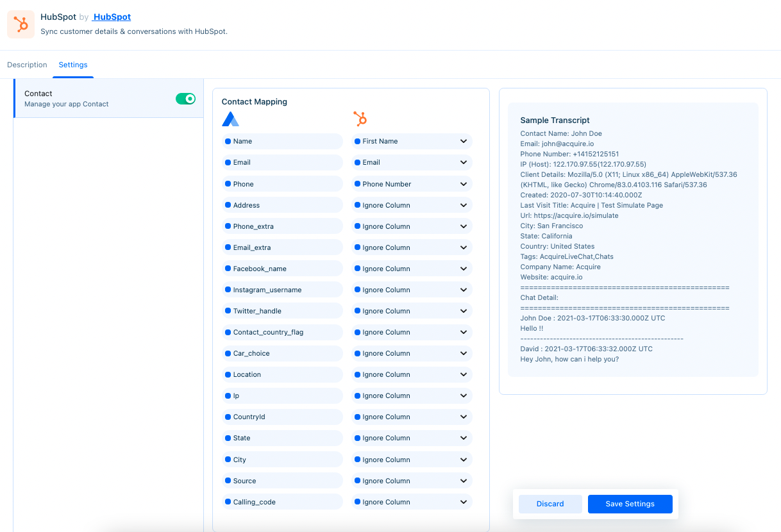Click the HubSpot app logo icon

tap(21, 24)
